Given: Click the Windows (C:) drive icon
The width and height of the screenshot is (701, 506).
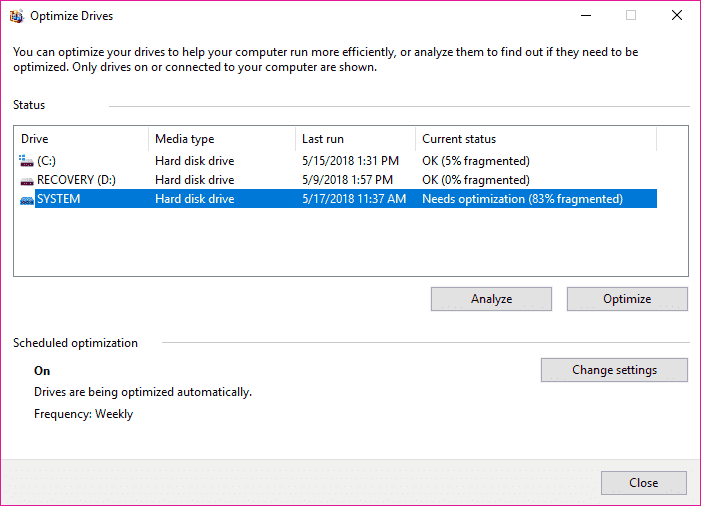Looking at the screenshot, I should pyautogui.click(x=26, y=160).
